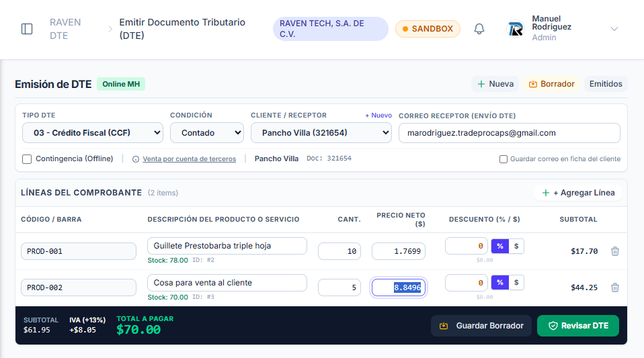Click the PROD-002 code field
Viewport: 644px width, 358px height.
pyautogui.click(x=79, y=287)
